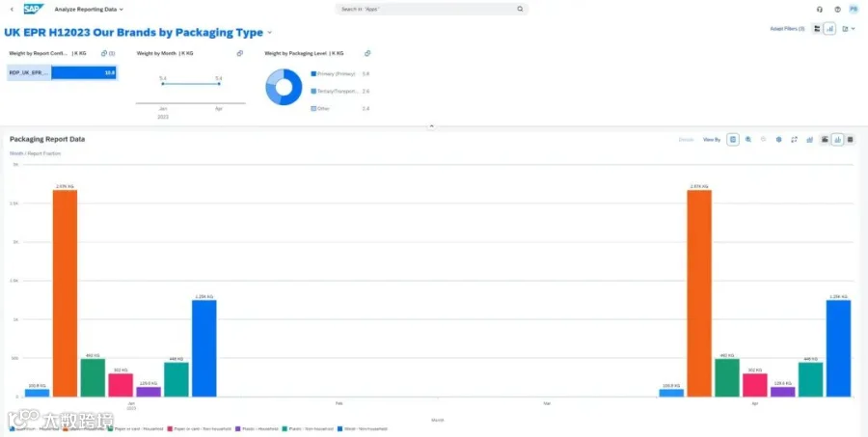The width and height of the screenshot is (868, 437).
Task: Click the packaging level donut chart
Action: [x=284, y=87]
